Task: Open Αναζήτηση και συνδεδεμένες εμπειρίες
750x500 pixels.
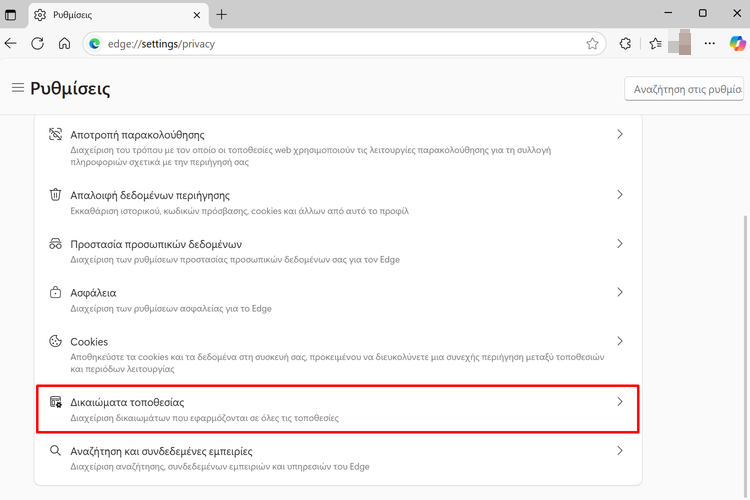Action: 338,458
